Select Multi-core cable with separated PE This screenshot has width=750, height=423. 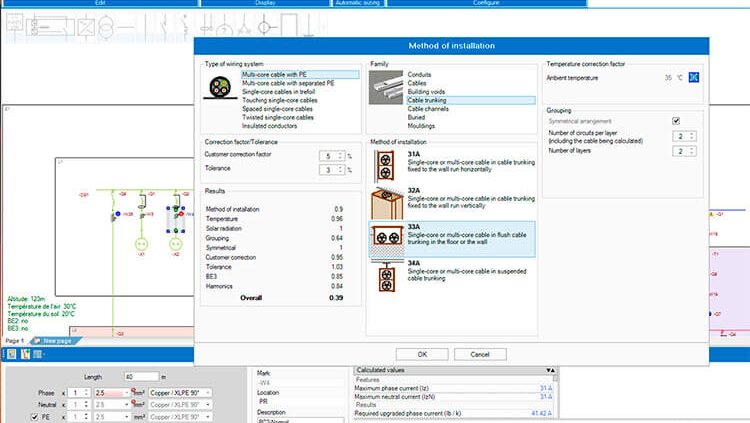[x=288, y=83]
